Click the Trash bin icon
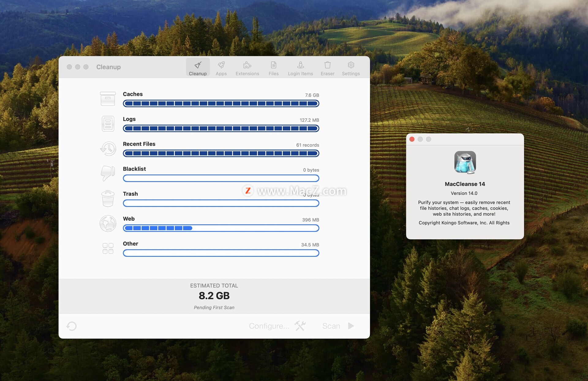Screen dimensions: 588x381 [x=108, y=198]
